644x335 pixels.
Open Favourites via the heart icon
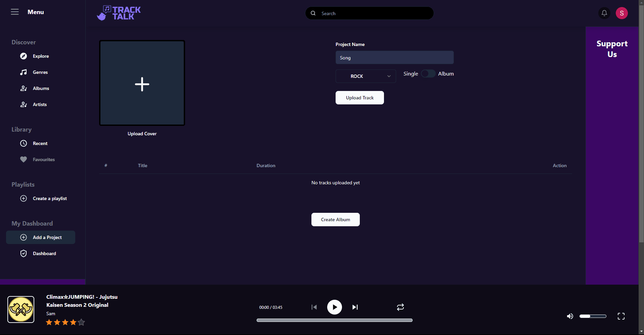(x=23, y=159)
